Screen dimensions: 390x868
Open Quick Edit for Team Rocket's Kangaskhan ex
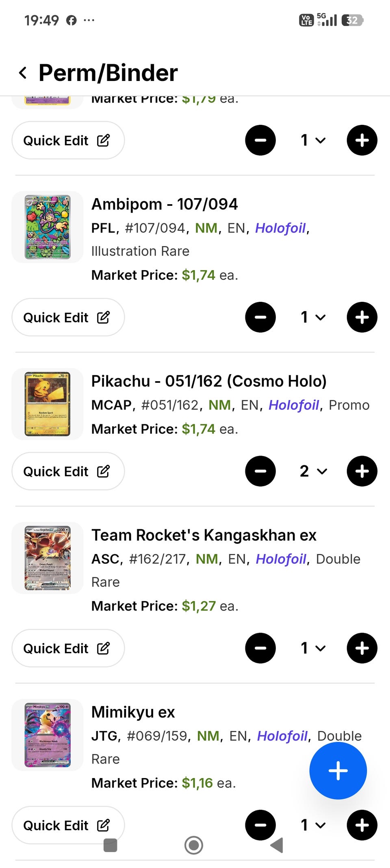tap(68, 648)
